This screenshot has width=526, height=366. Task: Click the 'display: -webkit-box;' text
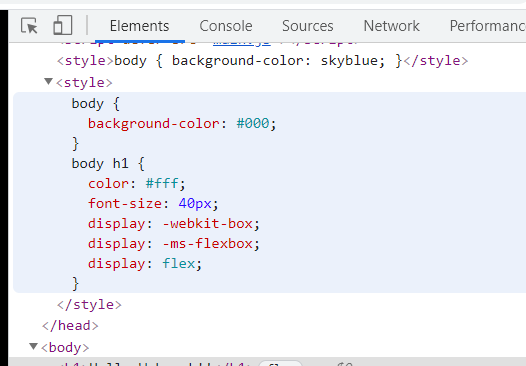pyautogui.click(x=174, y=224)
